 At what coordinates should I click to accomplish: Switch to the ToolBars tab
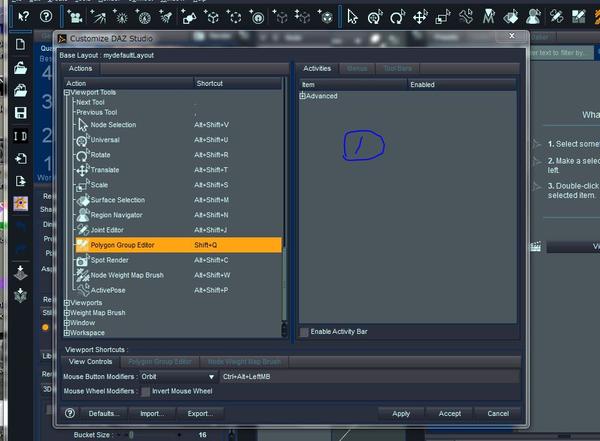tap(398, 69)
